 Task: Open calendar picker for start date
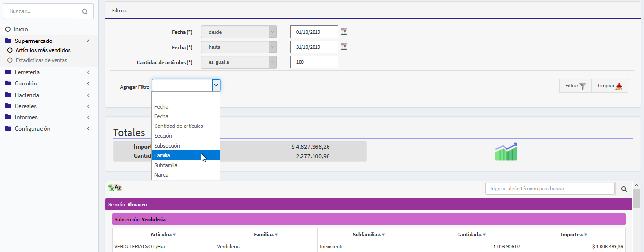pos(344,32)
